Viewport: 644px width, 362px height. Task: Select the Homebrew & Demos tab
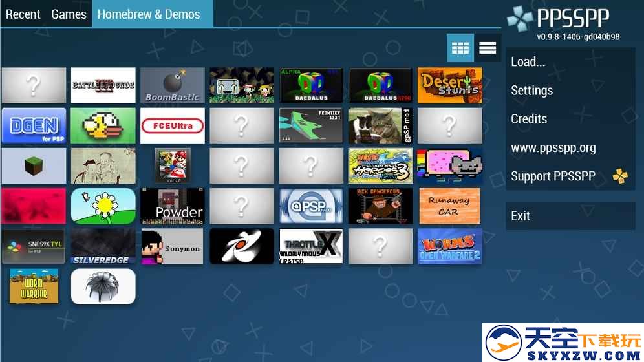point(153,14)
